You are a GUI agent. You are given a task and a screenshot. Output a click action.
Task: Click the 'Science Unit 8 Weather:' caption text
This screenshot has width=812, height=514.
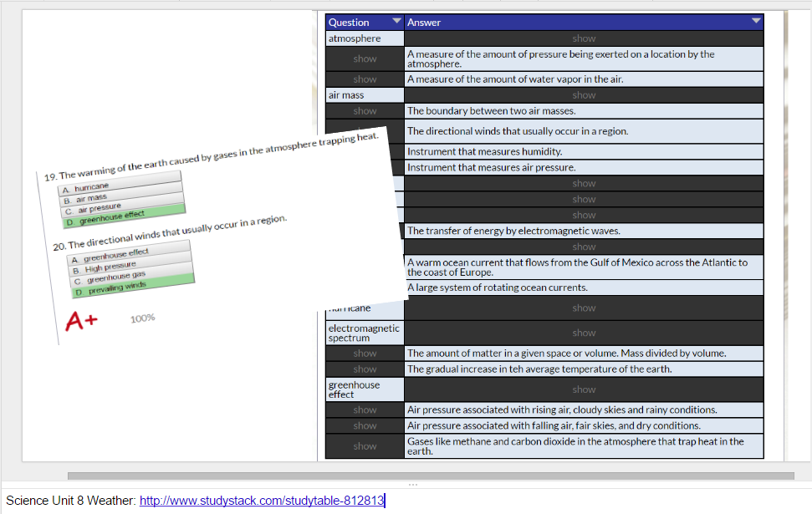pos(71,501)
